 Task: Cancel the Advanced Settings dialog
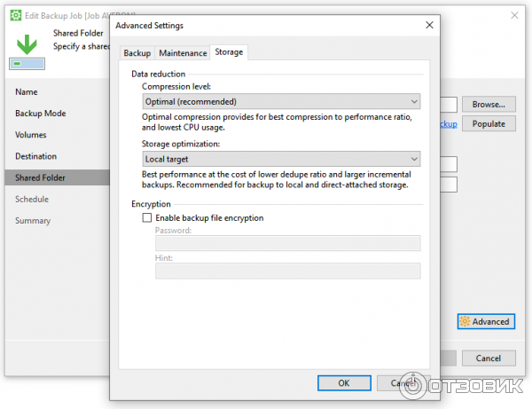tap(403, 383)
